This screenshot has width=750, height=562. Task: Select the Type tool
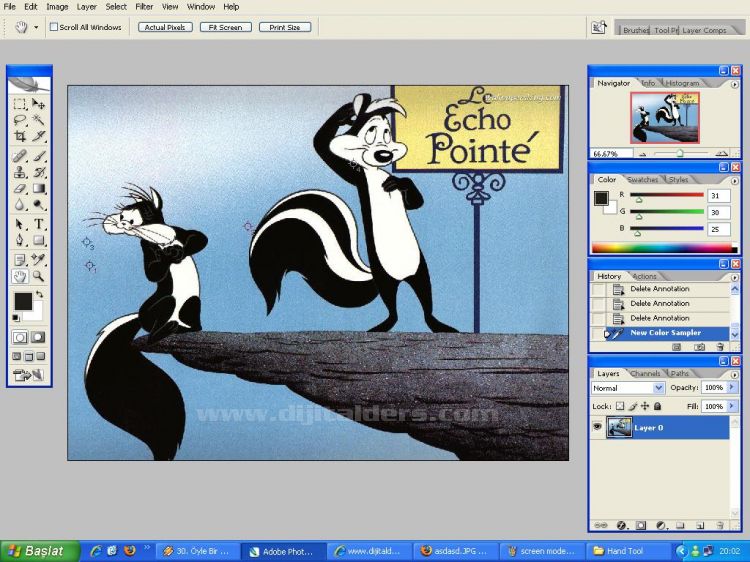point(38,224)
